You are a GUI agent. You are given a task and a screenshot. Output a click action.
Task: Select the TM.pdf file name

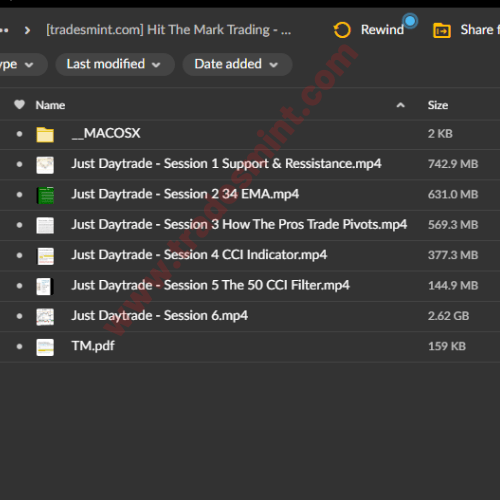tap(93, 346)
